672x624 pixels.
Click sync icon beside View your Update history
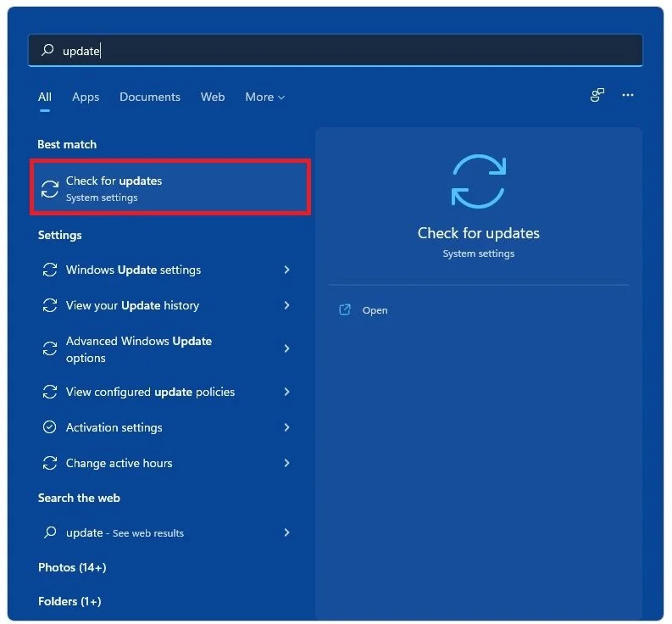click(x=50, y=305)
